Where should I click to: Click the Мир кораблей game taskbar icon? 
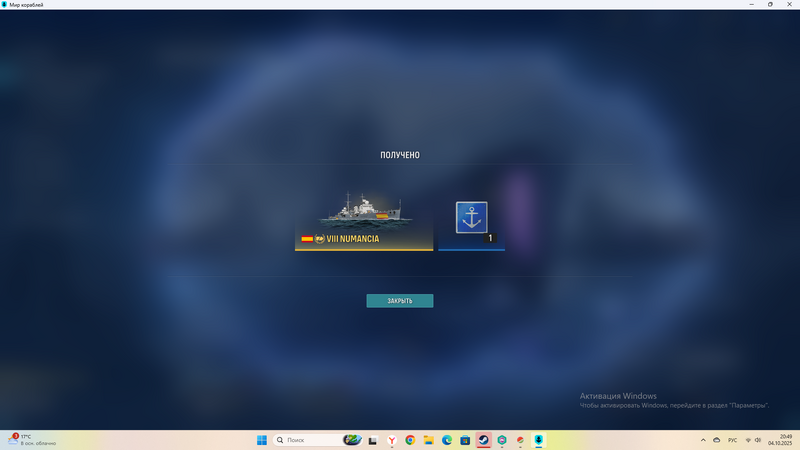(538, 440)
